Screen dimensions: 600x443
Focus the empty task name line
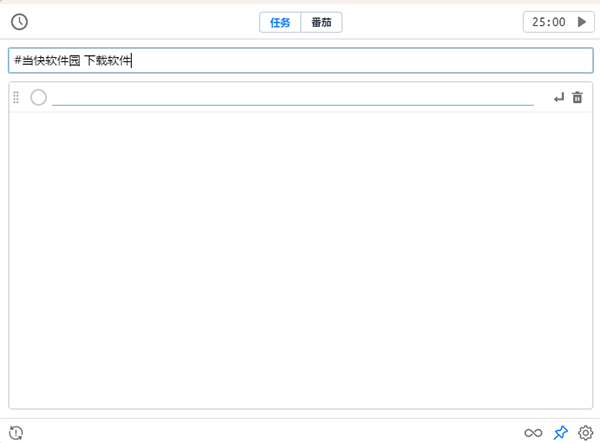pos(292,96)
